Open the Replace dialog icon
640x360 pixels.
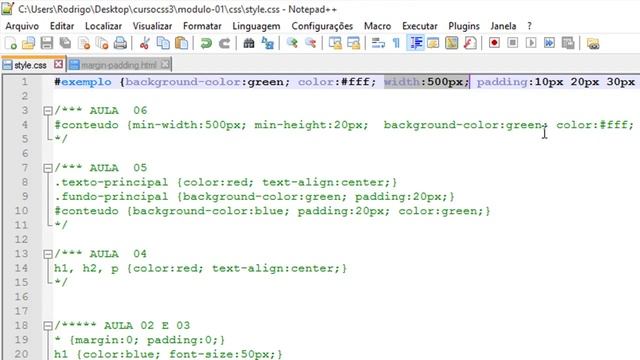tap(267, 43)
